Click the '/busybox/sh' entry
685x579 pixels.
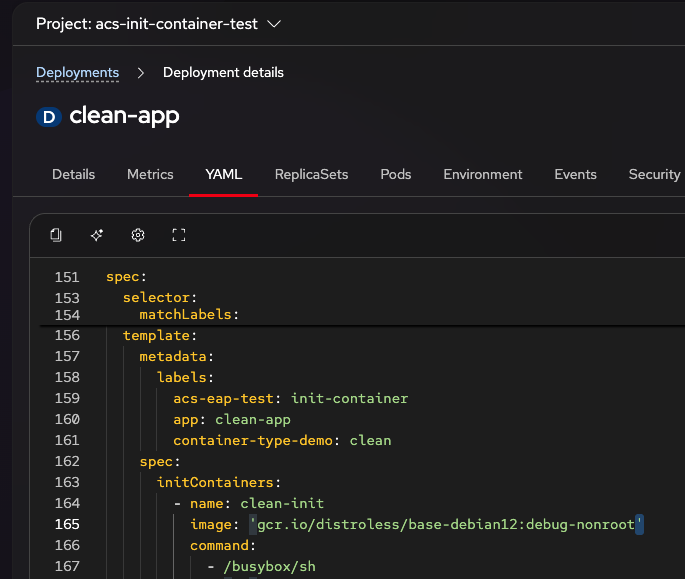click(270, 566)
